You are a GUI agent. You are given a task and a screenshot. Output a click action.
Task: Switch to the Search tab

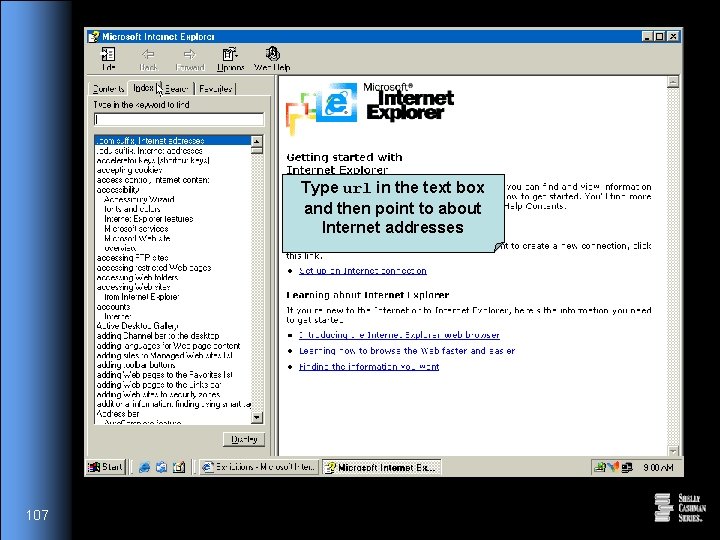point(177,89)
